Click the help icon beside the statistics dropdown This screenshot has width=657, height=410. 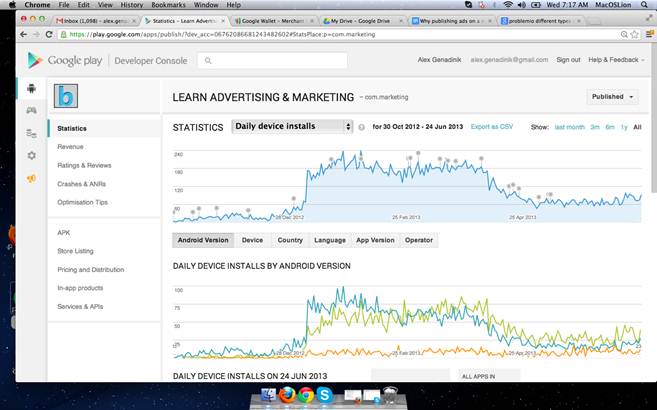[362, 127]
